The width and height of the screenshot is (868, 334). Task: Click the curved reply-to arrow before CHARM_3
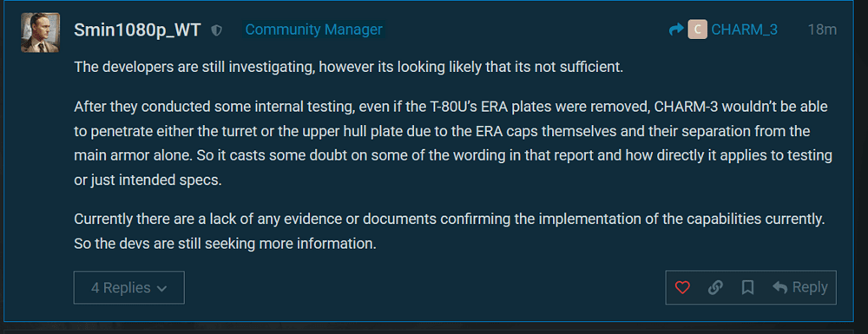point(676,29)
